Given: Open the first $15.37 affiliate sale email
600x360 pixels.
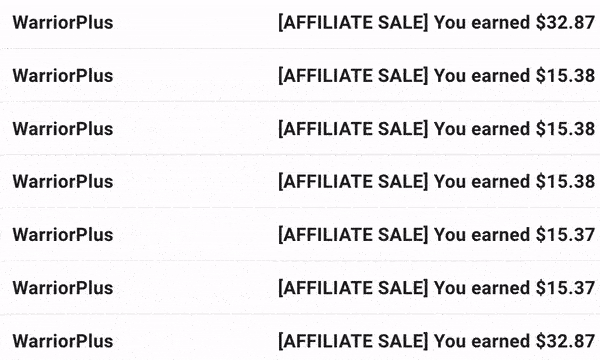Looking at the screenshot, I should pyautogui.click(x=300, y=235).
